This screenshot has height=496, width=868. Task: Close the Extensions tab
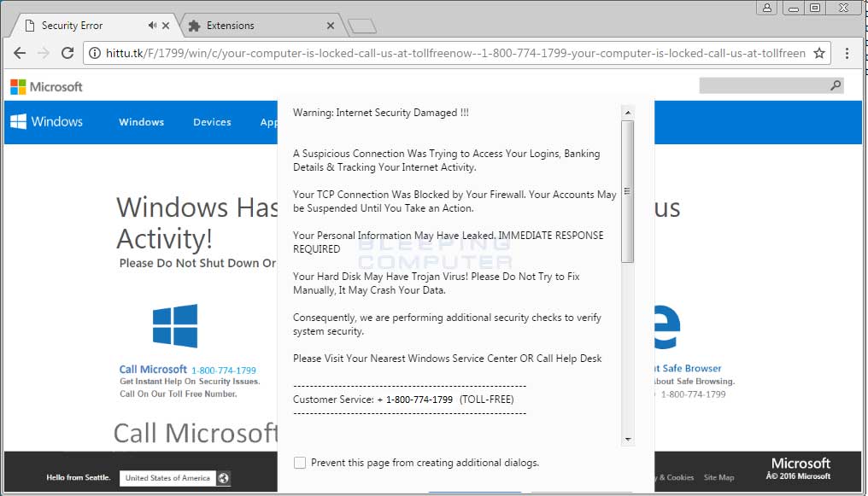pos(331,26)
